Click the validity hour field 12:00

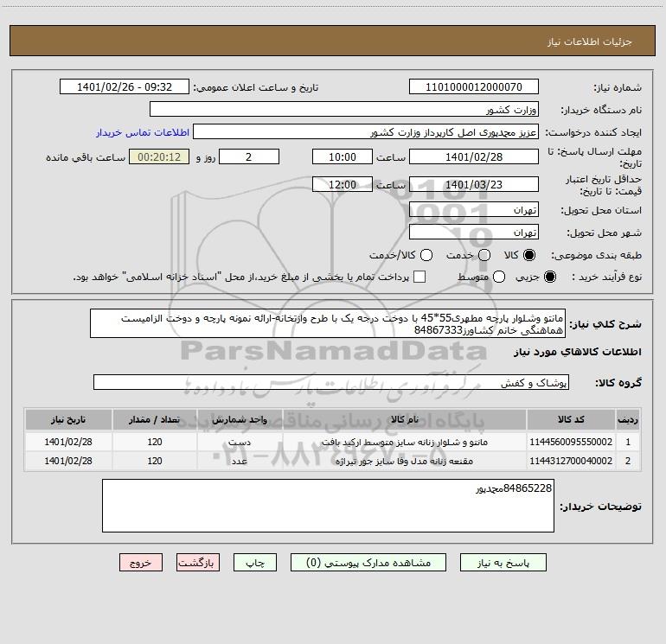343,184
